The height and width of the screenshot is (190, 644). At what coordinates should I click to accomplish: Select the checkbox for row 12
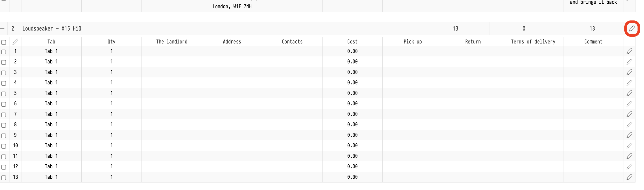coord(4,167)
